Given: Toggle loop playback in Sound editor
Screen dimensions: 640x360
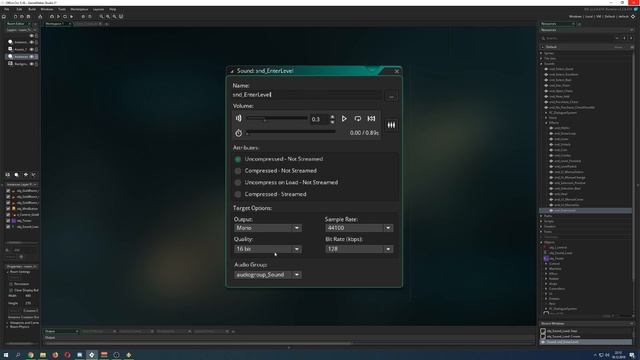Looking at the screenshot, I should 358,119.
